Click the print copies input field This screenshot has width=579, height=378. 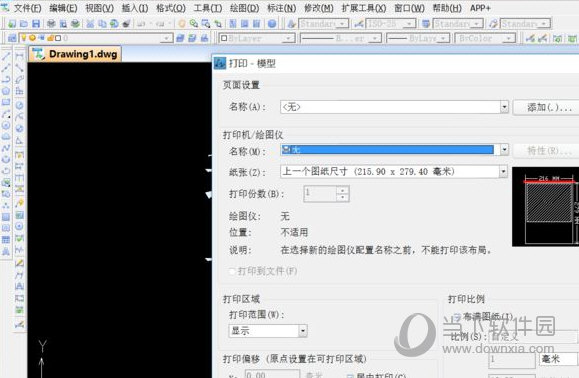320,194
